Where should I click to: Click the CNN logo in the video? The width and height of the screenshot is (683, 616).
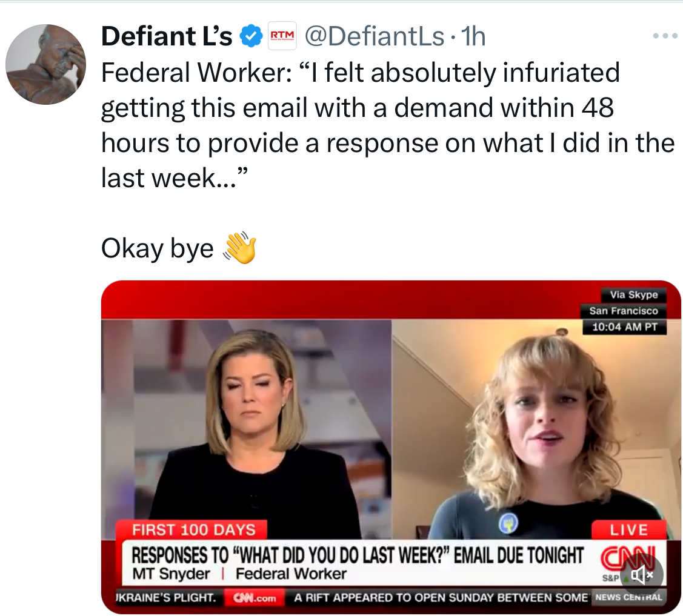pos(635,555)
